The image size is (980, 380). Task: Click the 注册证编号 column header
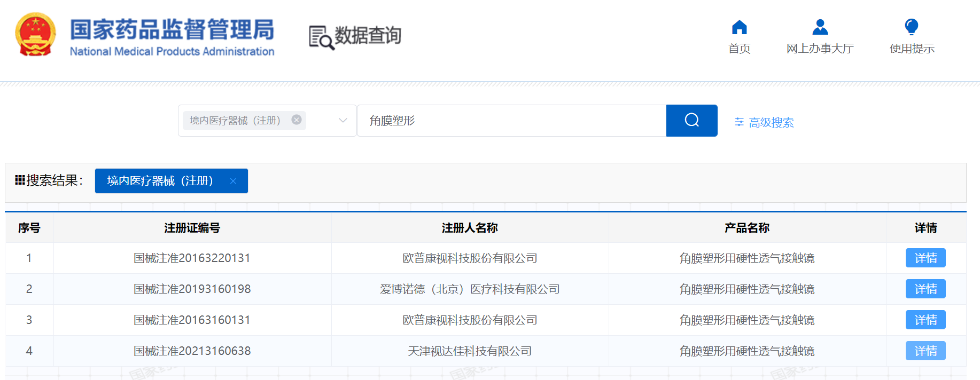point(192,228)
